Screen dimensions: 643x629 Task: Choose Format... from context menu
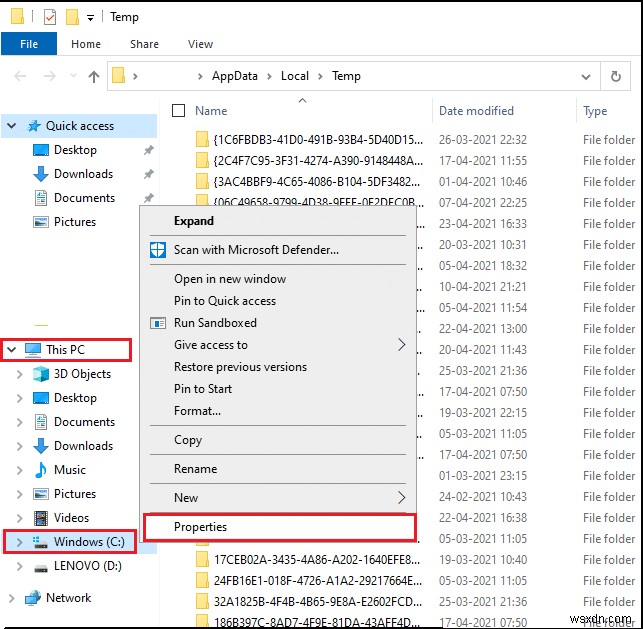(x=197, y=411)
